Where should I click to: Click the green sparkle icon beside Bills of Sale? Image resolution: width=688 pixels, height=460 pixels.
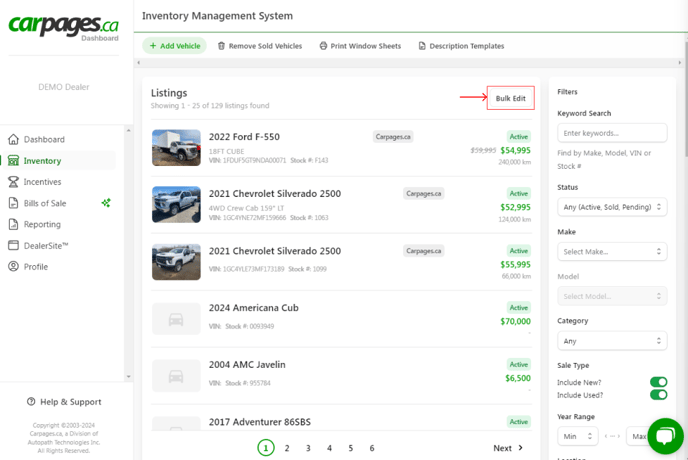pyautogui.click(x=106, y=203)
